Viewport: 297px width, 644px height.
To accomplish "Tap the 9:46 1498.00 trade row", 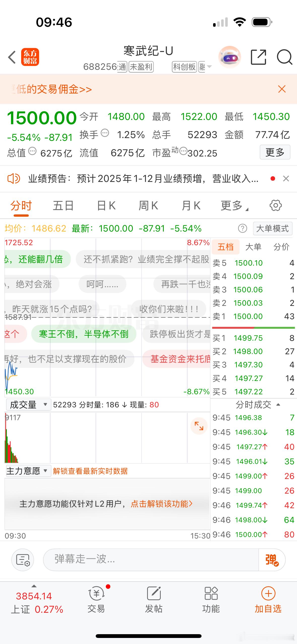I will (253, 520).
